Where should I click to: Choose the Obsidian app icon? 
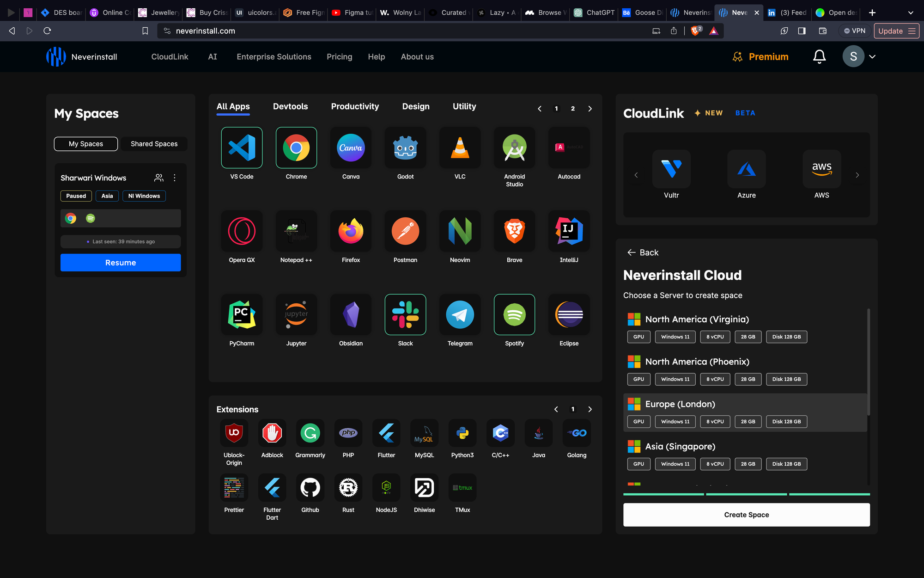pyautogui.click(x=351, y=315)
